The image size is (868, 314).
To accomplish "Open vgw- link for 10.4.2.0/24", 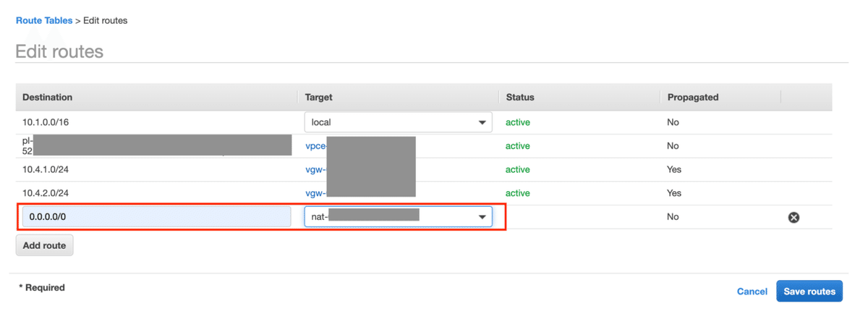I will [x=315, y=193].
